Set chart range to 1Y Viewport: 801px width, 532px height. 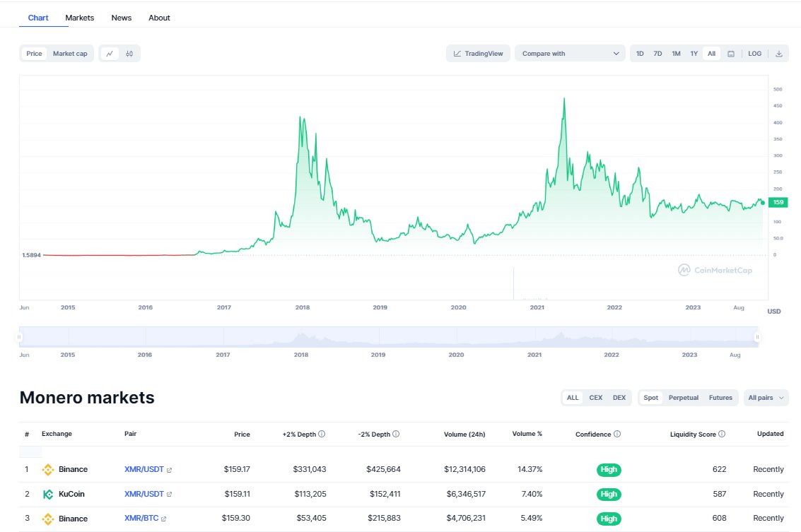point(694,54)
